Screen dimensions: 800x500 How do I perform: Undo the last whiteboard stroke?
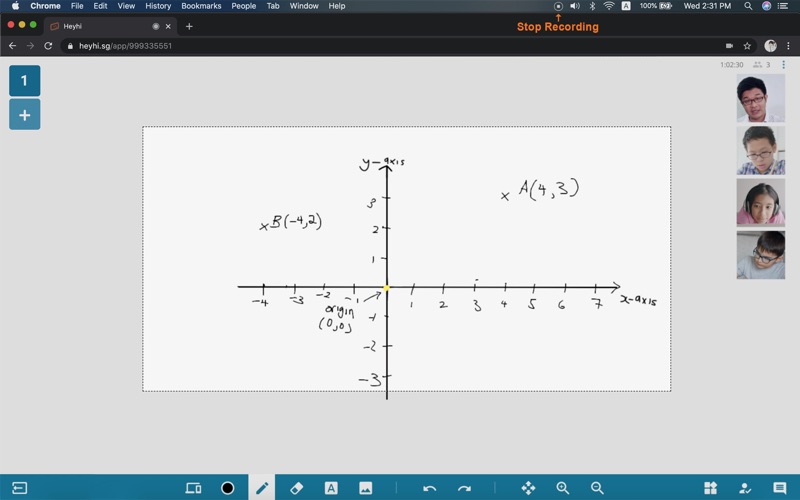click(x=430, y=488)
